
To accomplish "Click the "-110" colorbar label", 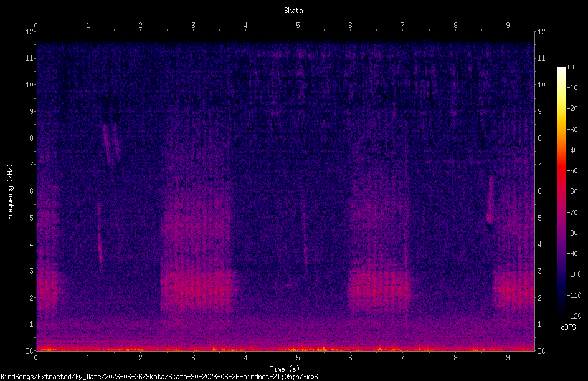I will (x=574, y=296).
